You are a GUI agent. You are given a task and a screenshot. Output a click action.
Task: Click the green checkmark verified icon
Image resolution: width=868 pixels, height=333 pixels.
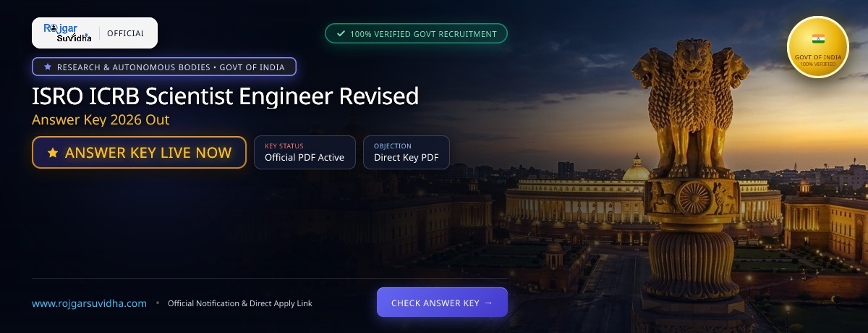(x=340, y=34)
